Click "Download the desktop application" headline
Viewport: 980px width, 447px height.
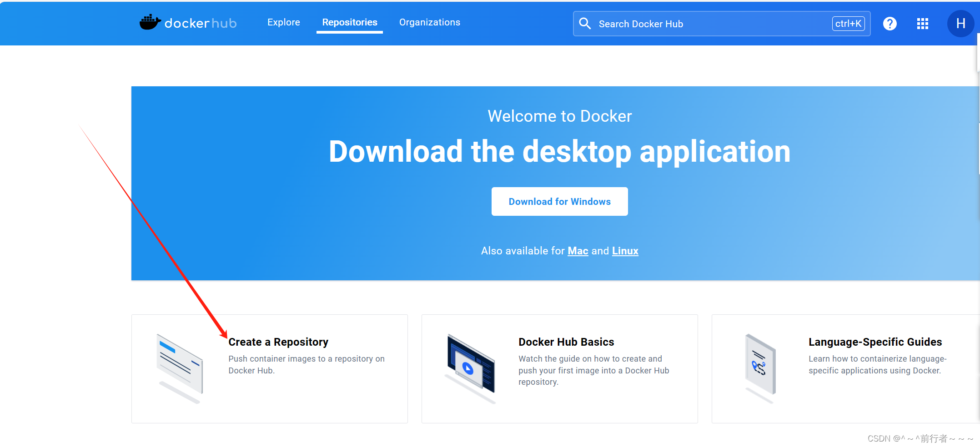(560, 151)
